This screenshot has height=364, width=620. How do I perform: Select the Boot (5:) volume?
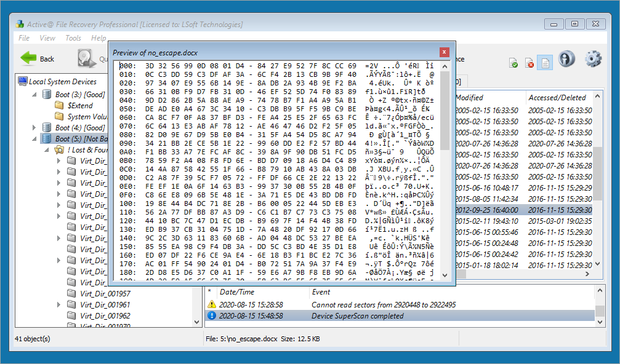81,138
